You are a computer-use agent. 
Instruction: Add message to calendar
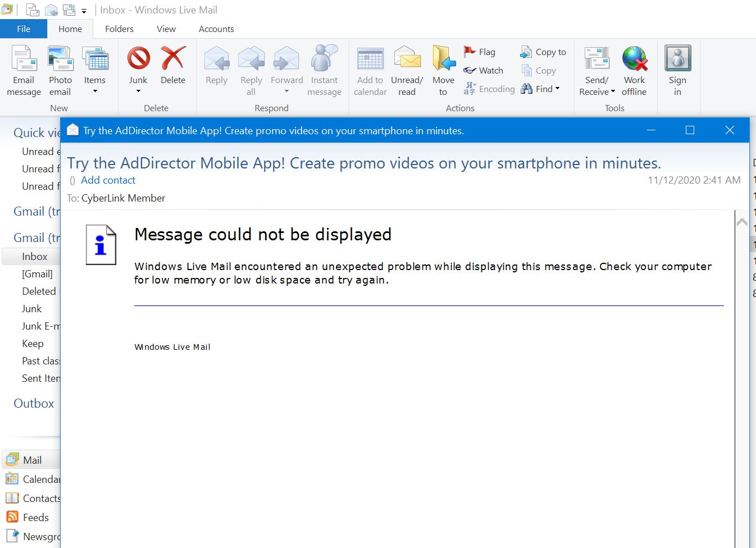pyautogui.click(x=370, y=71)
